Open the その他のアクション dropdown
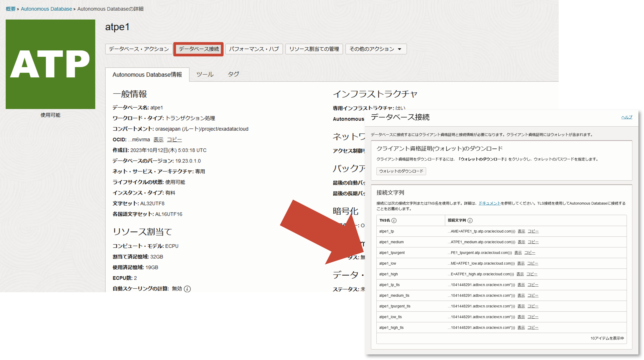The image size is (644, 360). 376,49
